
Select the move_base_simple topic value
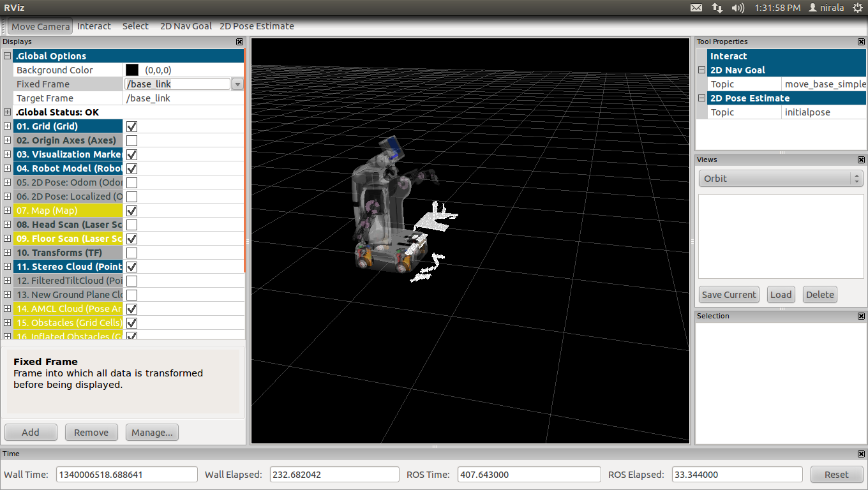pyautogui.click(x=825, y=84)
